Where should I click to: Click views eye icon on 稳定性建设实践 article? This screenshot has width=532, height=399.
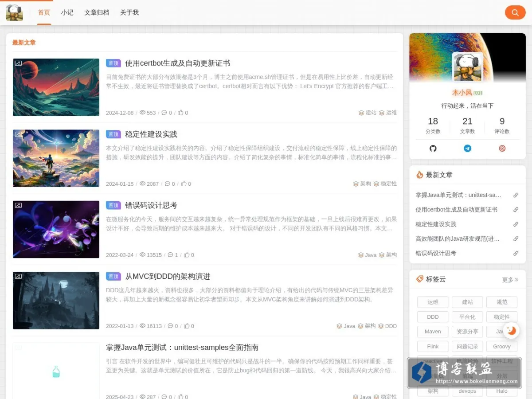[142, 184]
